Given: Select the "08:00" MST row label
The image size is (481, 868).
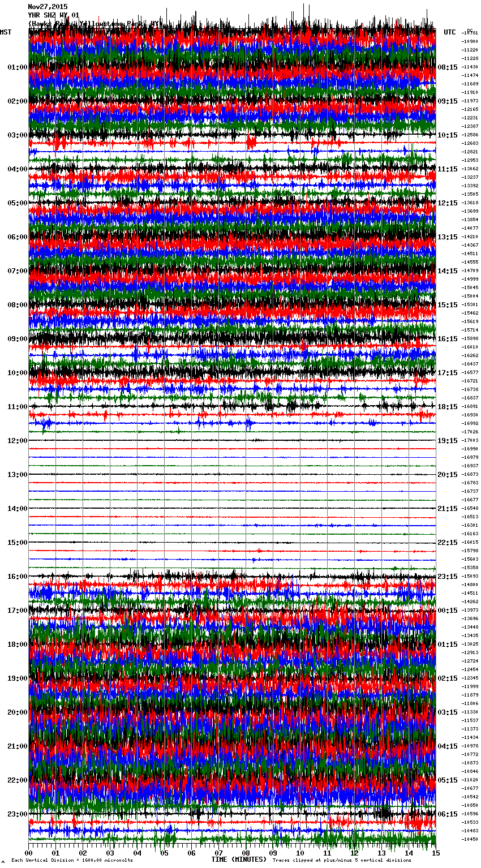Looking at the screenshot, I should (x=18, y=305).
